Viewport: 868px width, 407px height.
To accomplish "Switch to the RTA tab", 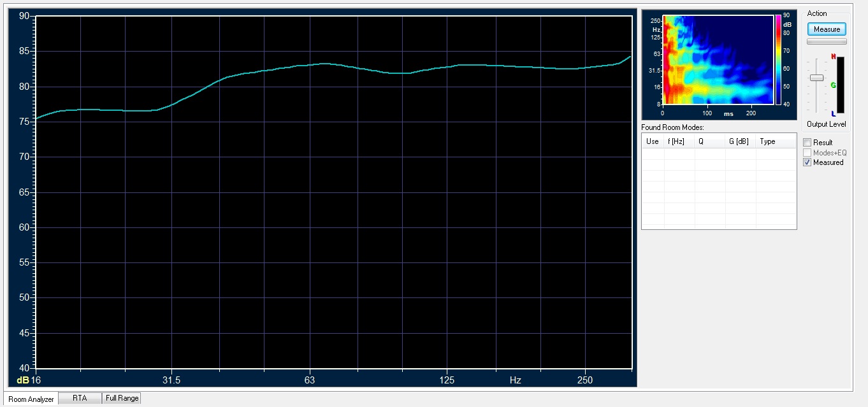I will [x=80, y=398].
